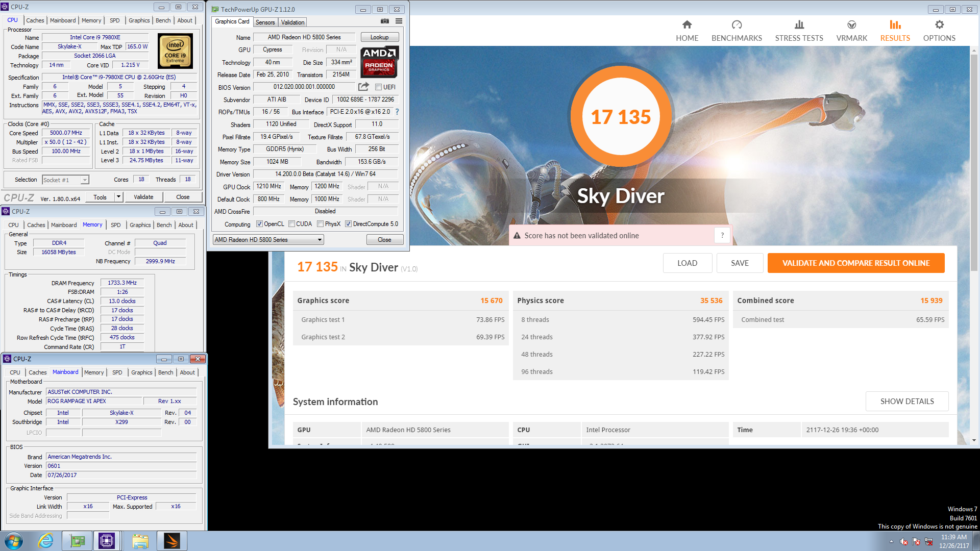Open SPD tab in top CPU-Z window
Screen dimensions: 980x551
tap(115, 20)
